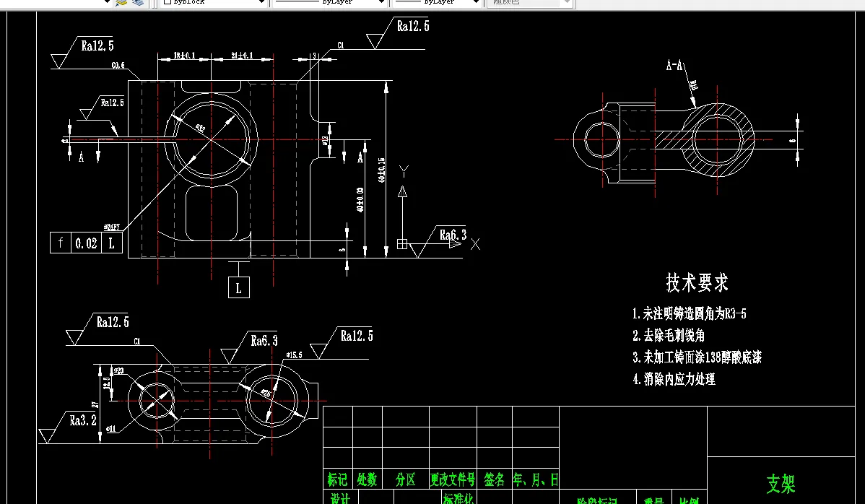Click the UCS Y axis label
Viewport: 865px width, 504px height.
point(404,172)
